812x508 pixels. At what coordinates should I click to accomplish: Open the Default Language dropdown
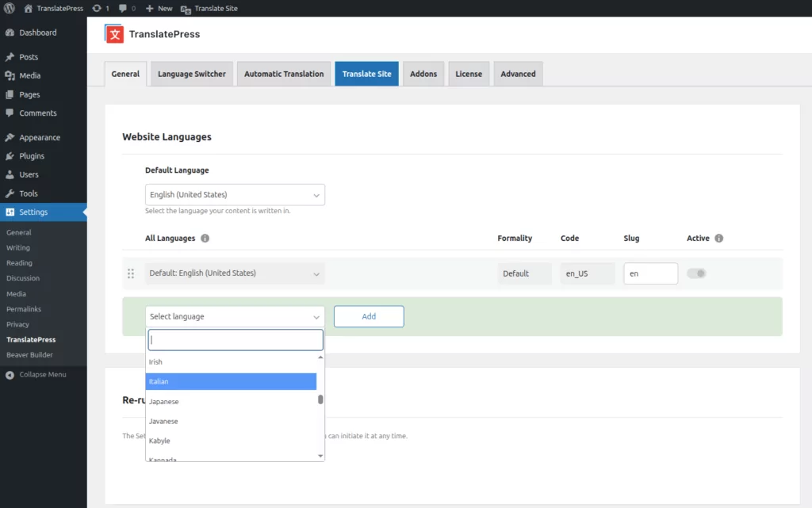pos(235,195)
